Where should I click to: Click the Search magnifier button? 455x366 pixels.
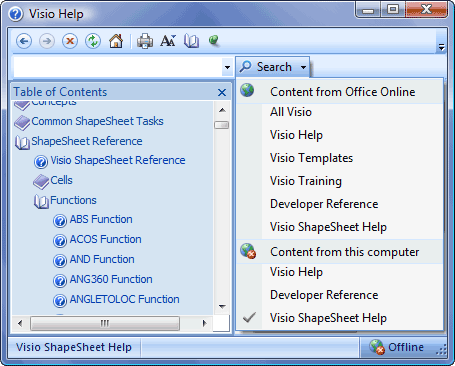tap(266, 67)
